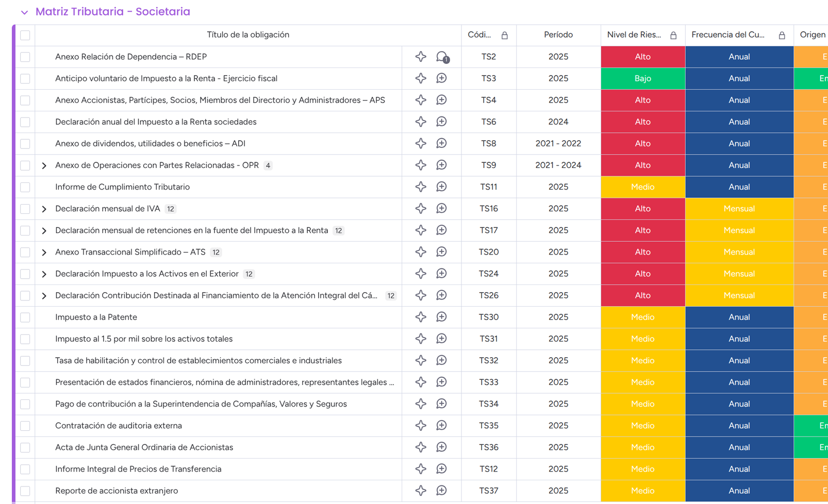Open the update bubble for Contratación de auditoria externa
This screenshot has height=504, width=828.
(441, 426)
